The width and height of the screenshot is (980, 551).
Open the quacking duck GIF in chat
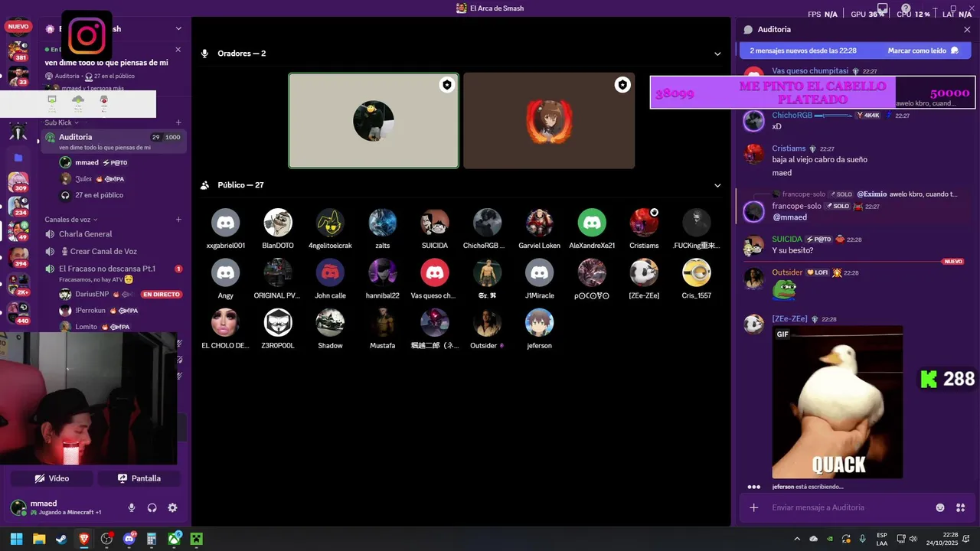837,402
